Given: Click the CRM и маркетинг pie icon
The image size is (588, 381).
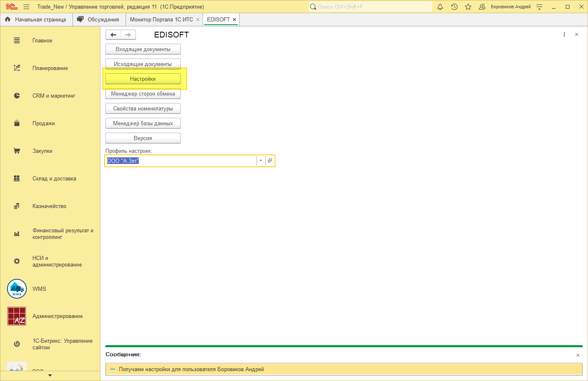Looking at the screenshot, I should (x=17, y=96).
